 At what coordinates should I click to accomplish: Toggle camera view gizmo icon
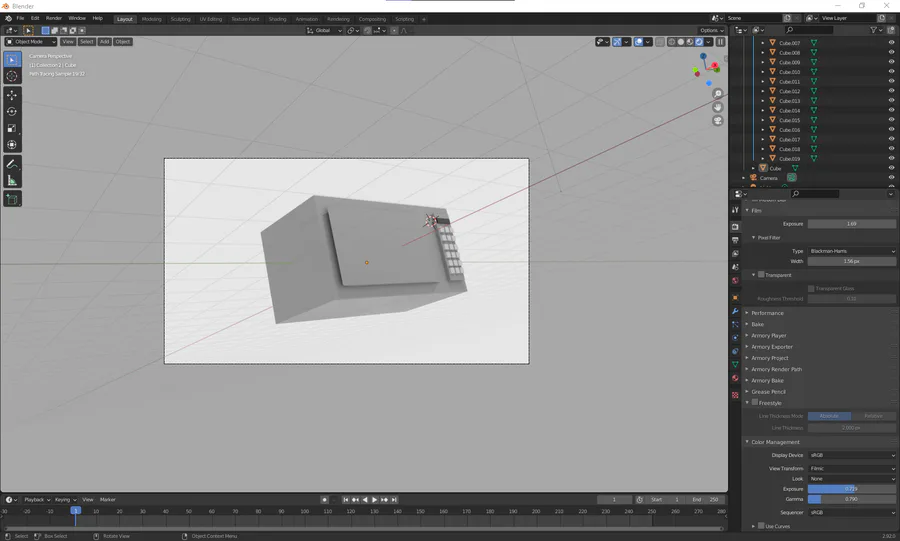(717, 120)
